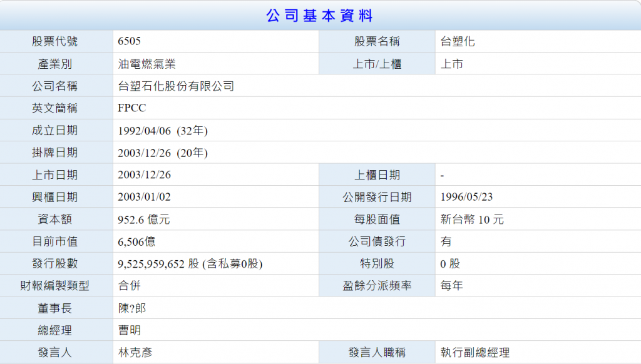Screen dimensions: 641x364
Task: Click the founding date 1992/04/06
Action: [145, 131]
